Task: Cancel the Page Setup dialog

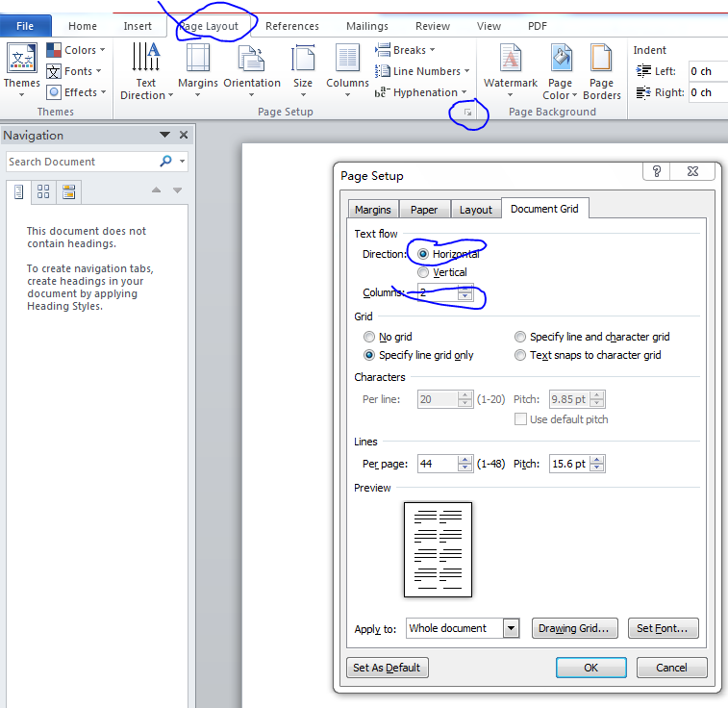Action: pos(671,668)
